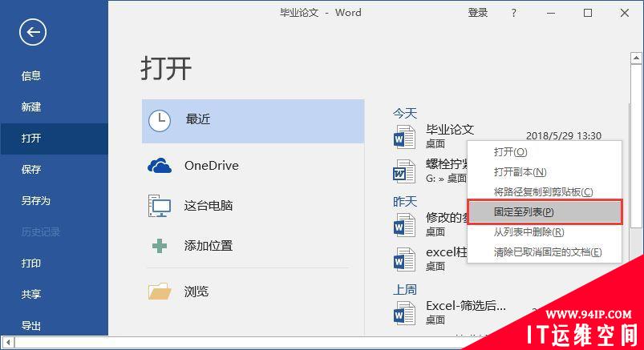Select 导出 in the sidebar

tap(31, 326)
